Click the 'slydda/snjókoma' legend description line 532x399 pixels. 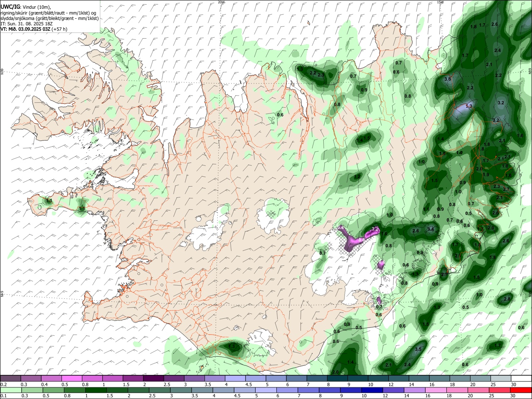coord(49,18)
